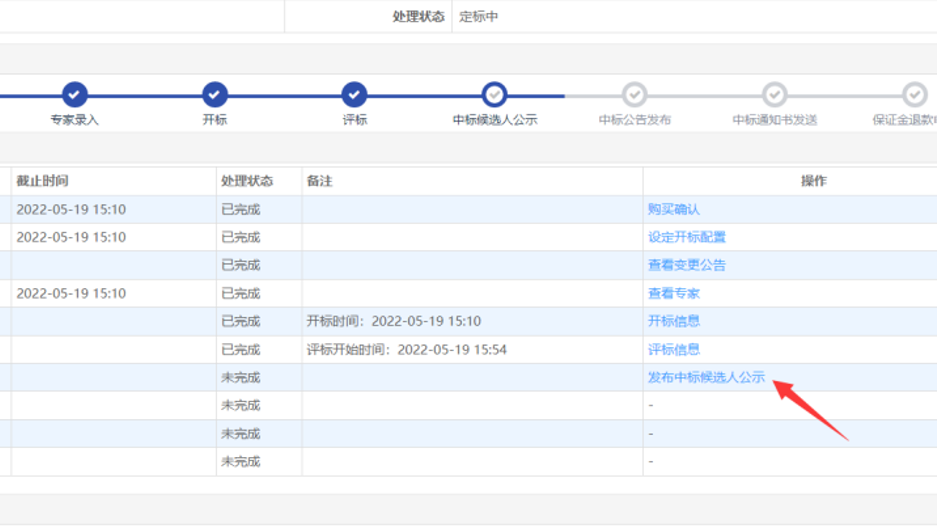Open the 查看专家 link
The image size is (937, 526).
[674, 293]
